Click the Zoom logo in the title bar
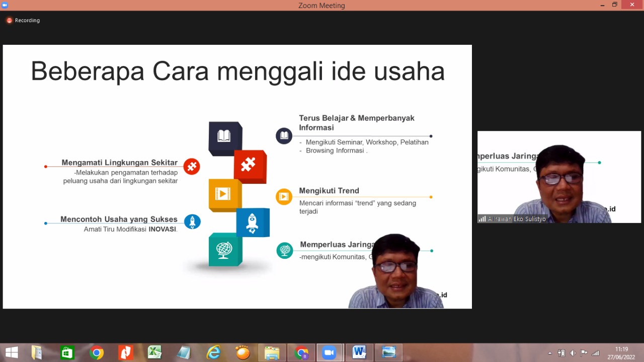 pos(5,5)
